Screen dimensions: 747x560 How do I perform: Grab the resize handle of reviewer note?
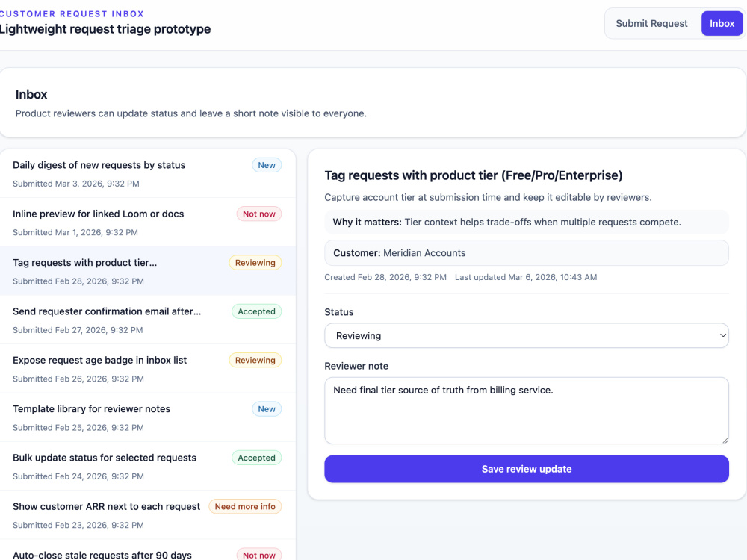click(725, 440)
